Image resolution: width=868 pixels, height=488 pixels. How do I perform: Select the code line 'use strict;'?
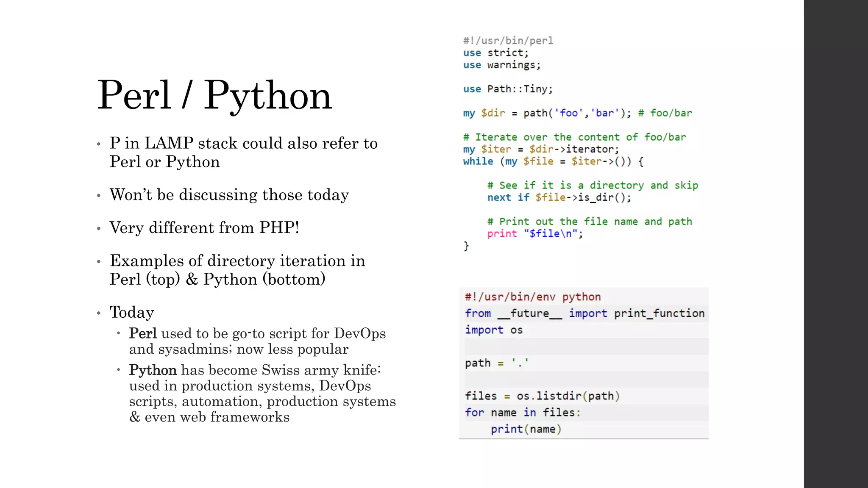pos(496,53)
